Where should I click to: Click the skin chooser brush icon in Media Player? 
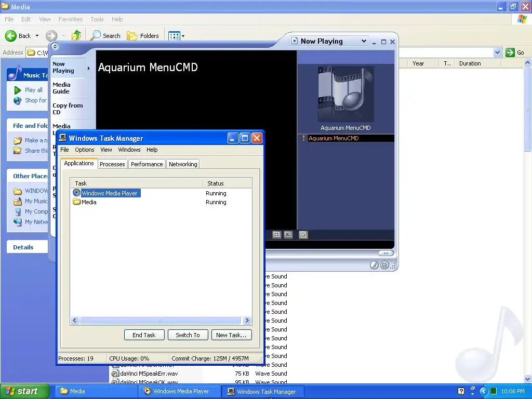tap(374, 265)
